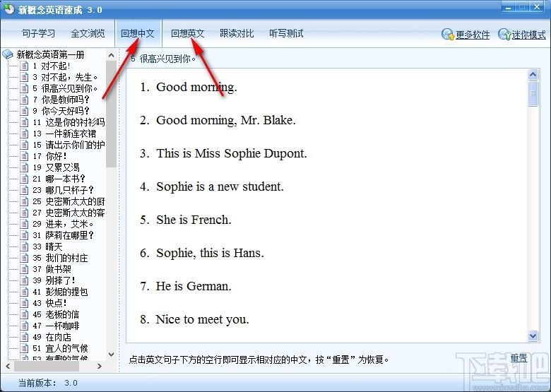Click the 更多软件 globe icon

448,34
